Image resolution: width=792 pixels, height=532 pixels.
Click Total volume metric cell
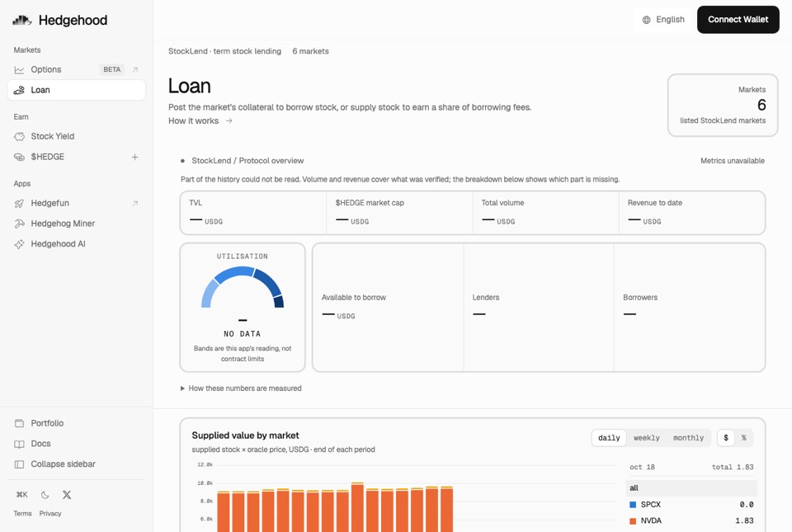546,213
